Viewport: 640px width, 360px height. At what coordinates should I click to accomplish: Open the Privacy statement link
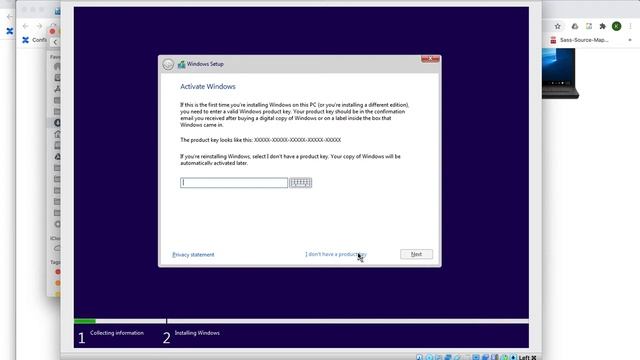193,255
